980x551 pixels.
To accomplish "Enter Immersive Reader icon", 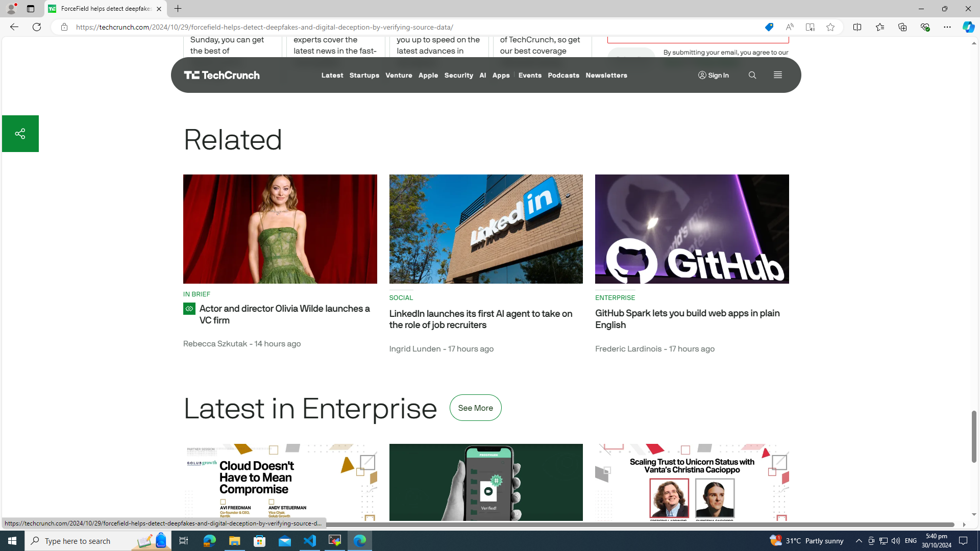I will coord(810,27).
